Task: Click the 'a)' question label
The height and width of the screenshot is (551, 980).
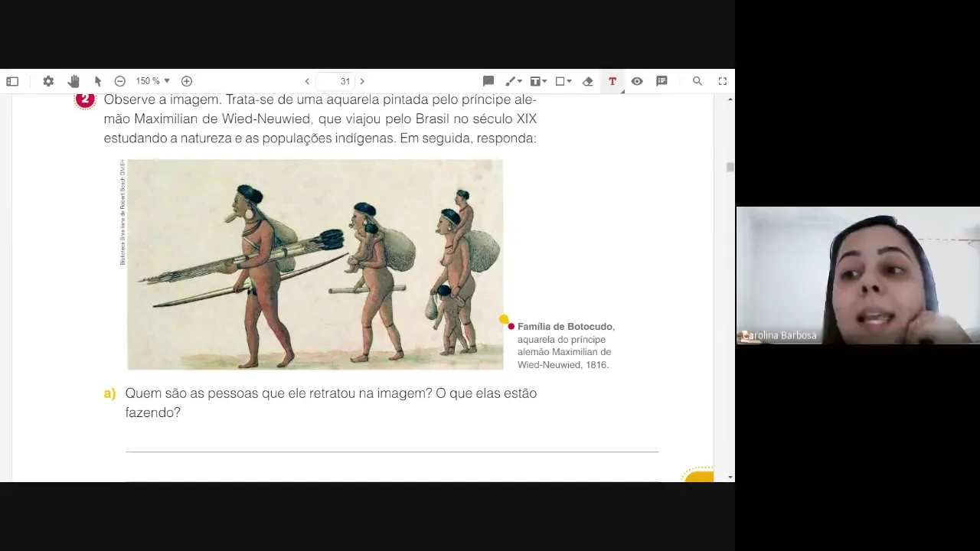Action: (x=109, y=393)
